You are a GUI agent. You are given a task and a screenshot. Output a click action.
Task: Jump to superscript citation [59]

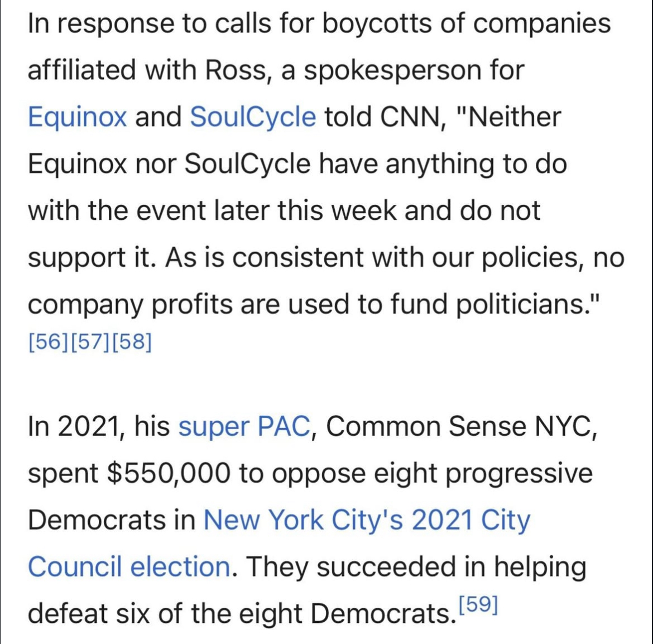478,604
